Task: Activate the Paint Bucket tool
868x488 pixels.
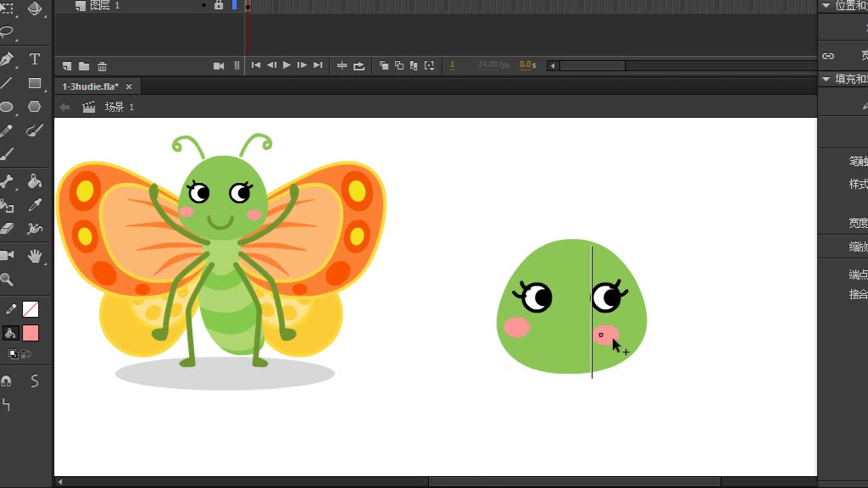Action: [x=35, y=181]
